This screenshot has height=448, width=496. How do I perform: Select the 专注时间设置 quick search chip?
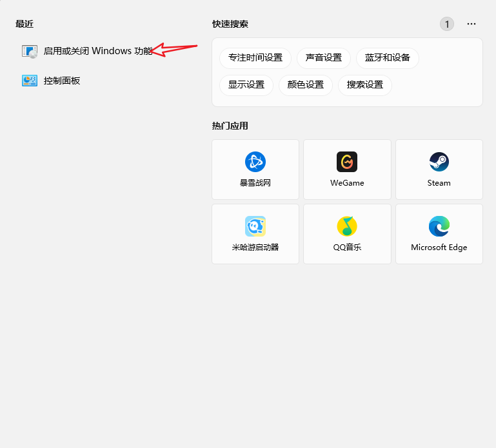click(255, 58)
